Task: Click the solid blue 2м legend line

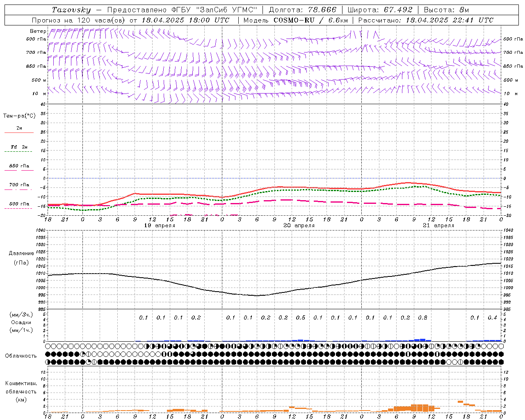Action: point(19,132)
